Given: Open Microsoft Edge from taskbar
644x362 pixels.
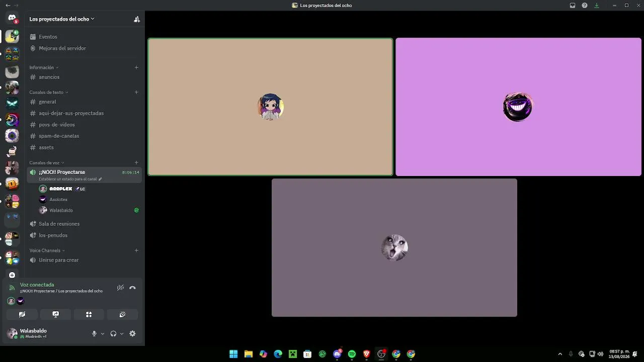Looking at the screenshot, I should pos(278,354).
